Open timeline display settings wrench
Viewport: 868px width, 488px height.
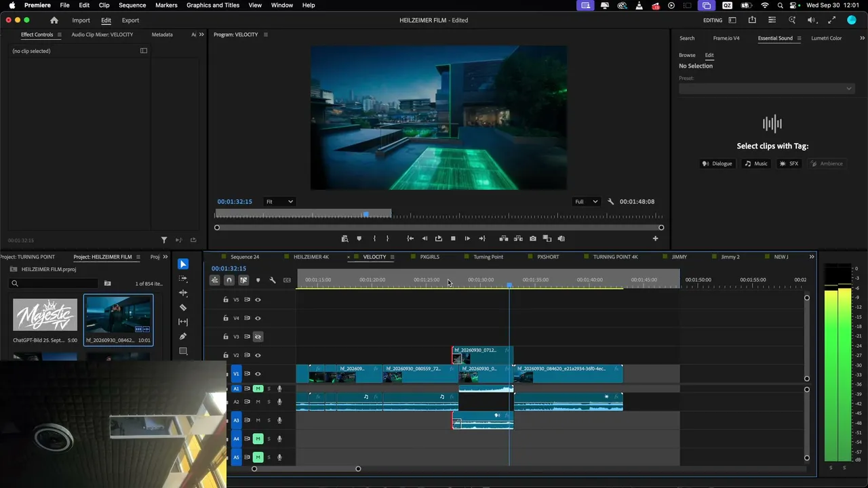[x=273, y=280]
